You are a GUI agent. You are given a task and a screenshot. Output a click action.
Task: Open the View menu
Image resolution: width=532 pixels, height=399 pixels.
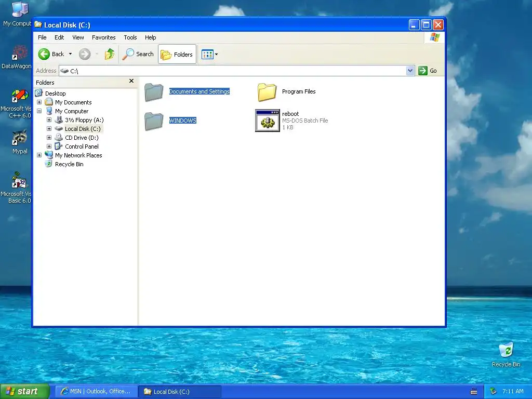point(78,37)
